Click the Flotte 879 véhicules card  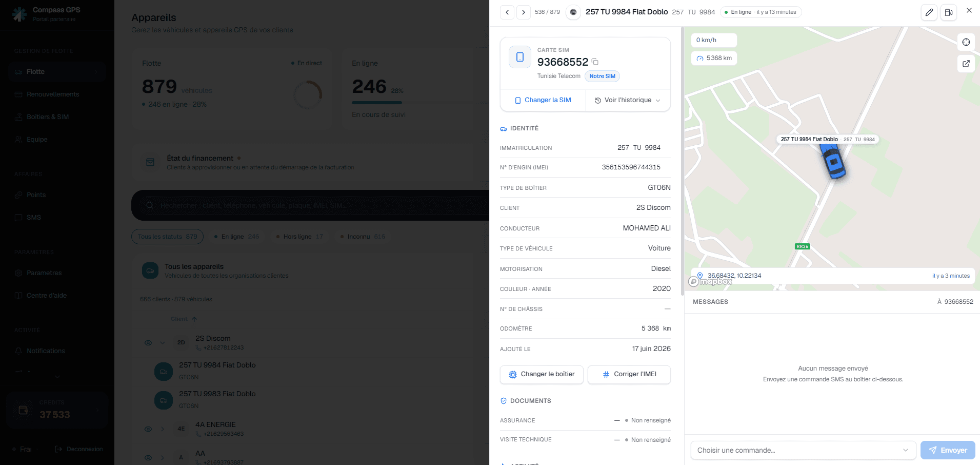tap(232, 88)
